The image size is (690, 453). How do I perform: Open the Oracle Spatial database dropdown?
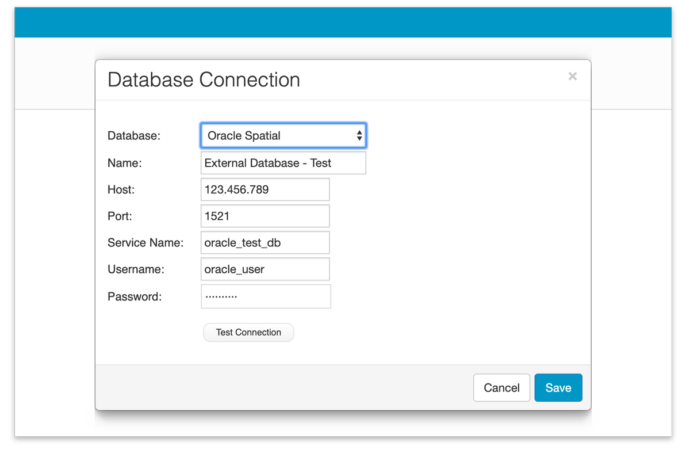coord(283,135)
